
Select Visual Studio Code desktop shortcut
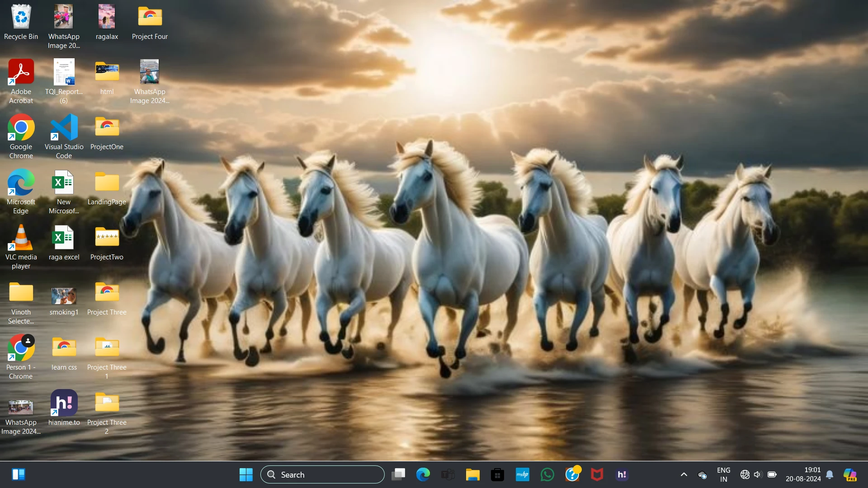[x=64, y=136]
